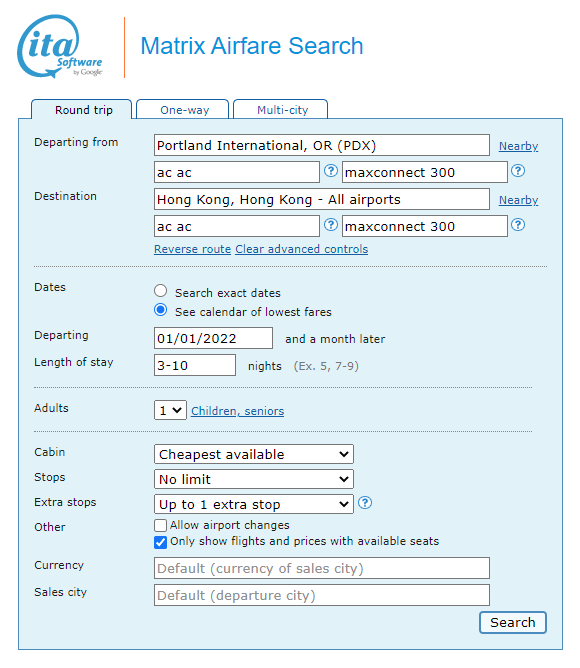
Task: Click the Departing date input field
Action: tap(213, 338)
